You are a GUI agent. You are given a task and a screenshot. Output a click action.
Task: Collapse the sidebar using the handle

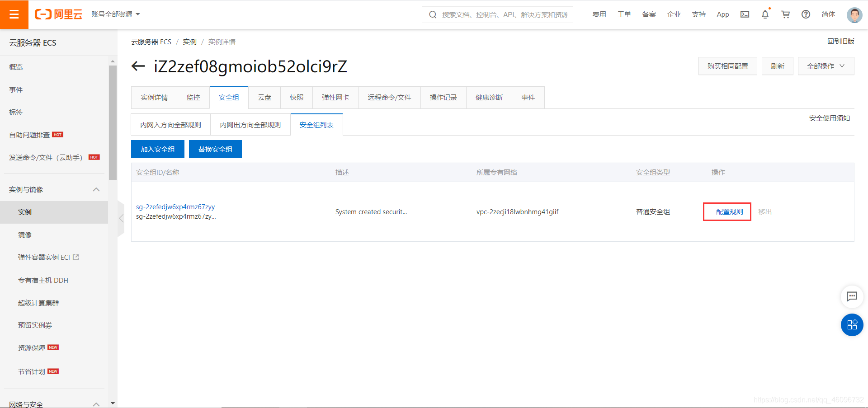pos(121,219)
